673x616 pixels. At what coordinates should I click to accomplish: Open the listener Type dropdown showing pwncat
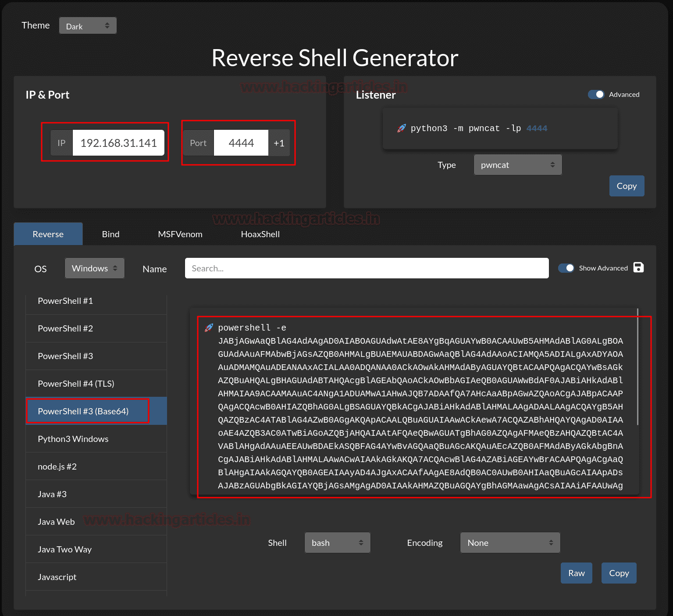518,165
